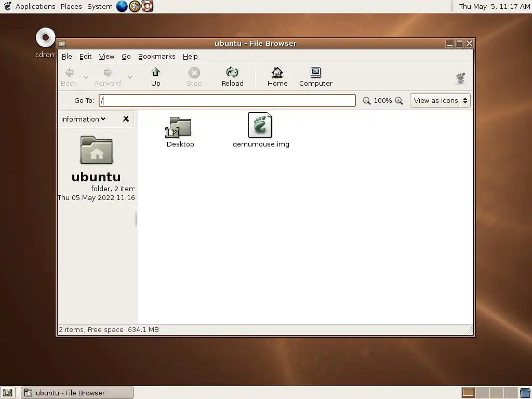532x399 pixels.
Task: Reset zoom by clicking 100%
Action: [383, 101]
